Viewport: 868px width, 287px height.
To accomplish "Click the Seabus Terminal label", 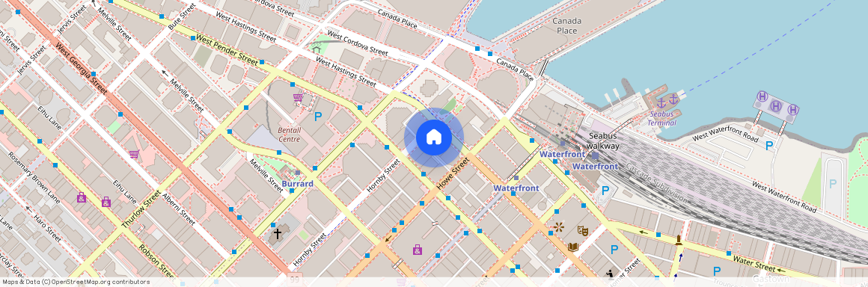I will click(662, 118).
